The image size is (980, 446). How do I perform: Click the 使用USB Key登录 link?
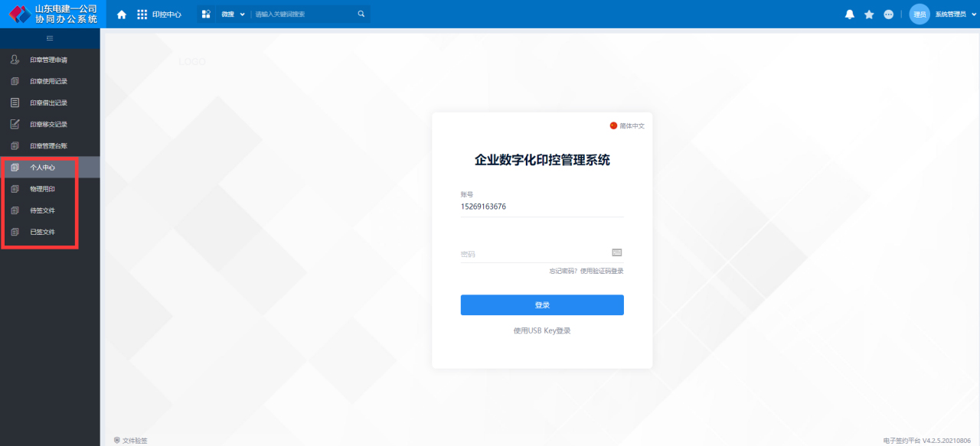pyautogui.click(x=542, y=330)
